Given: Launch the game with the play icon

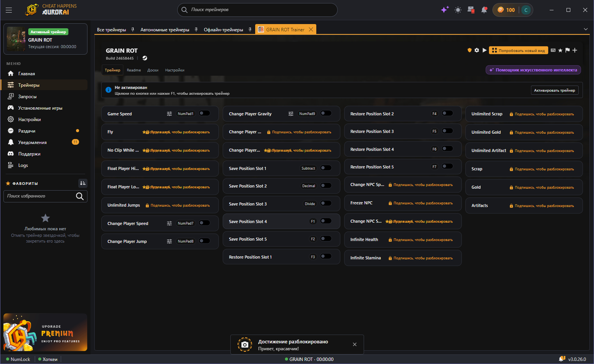Looking at the screenshot, I should coord(484,50).
